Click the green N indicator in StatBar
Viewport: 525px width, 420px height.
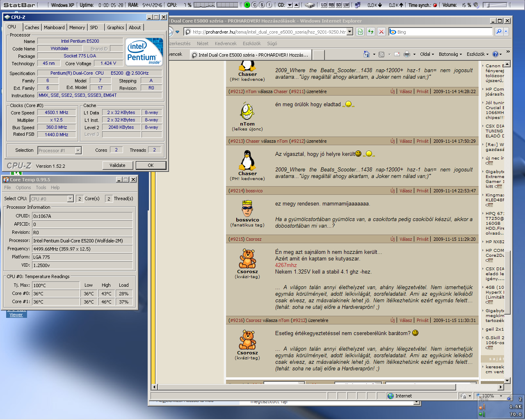pos(247,5)
